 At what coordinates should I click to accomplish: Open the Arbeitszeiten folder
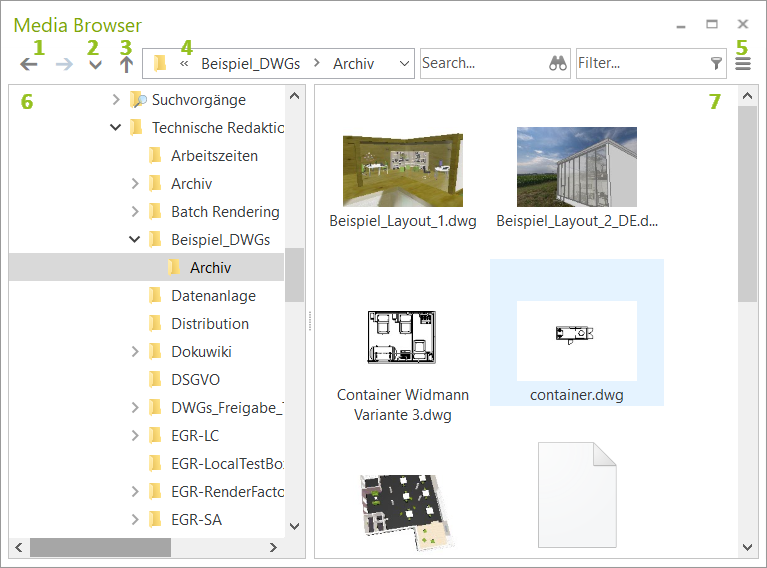(214, 156)
